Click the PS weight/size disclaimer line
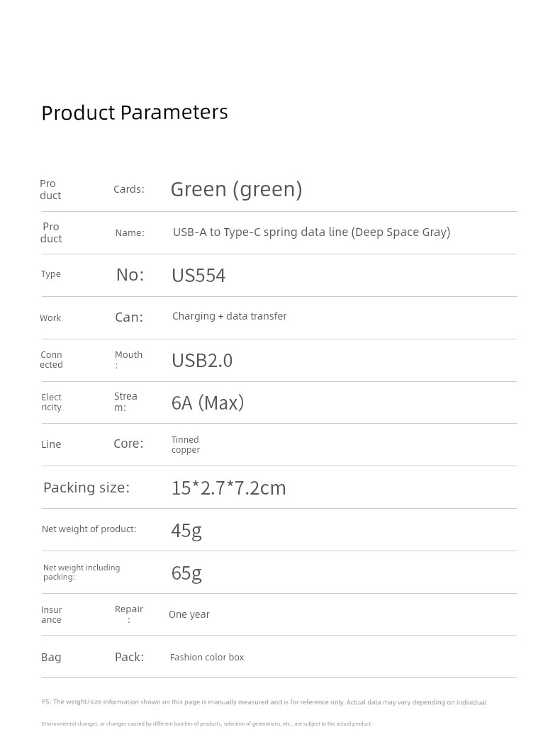The width and height of the screenshot is (560, 744). 264,702
